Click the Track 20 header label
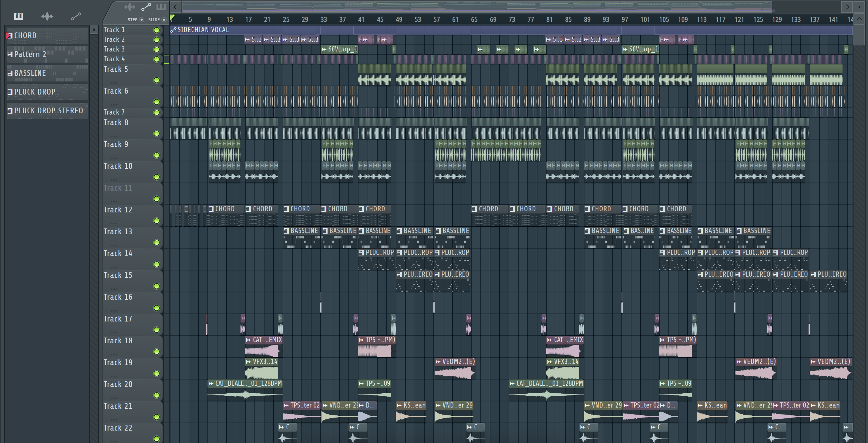The width and height of the screenshot is (868, 443). (118, 384)
